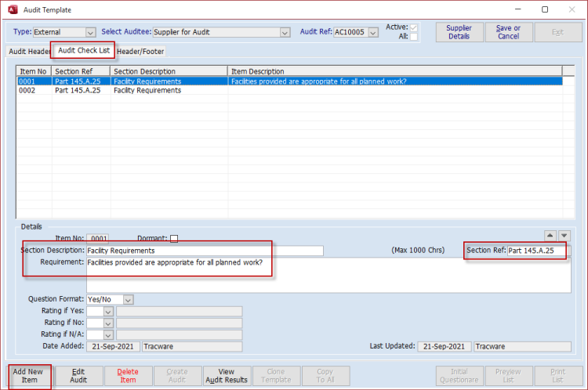This screenshot has height=390, width=588.
Task: Expand the Rating if N/A dropdown
Action: [x=108, y=335]
